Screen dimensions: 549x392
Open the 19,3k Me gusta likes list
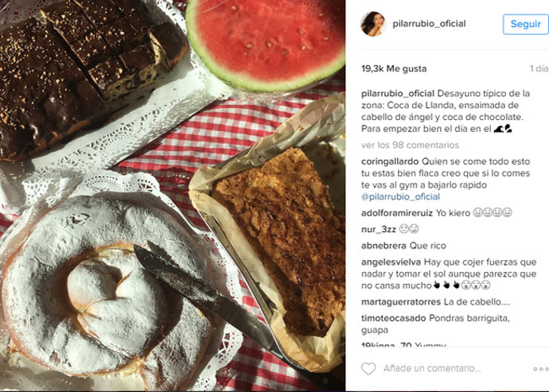click(x=394, y=68)
